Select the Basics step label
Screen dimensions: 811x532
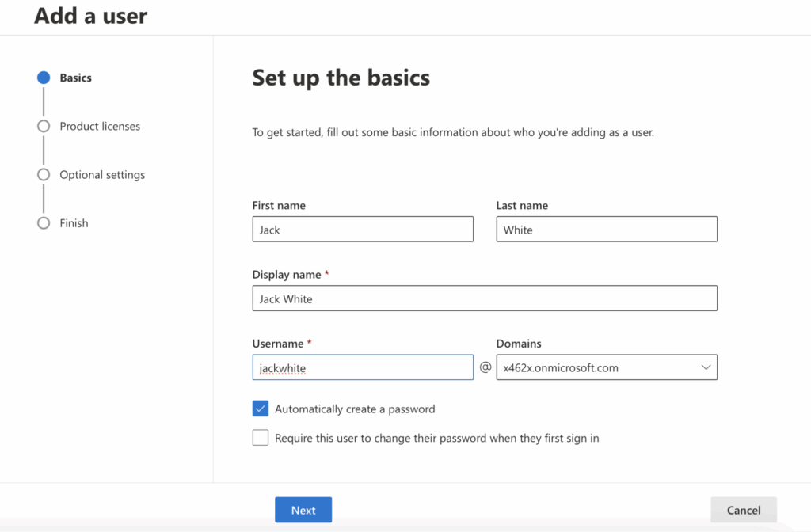tap(75, 78)
